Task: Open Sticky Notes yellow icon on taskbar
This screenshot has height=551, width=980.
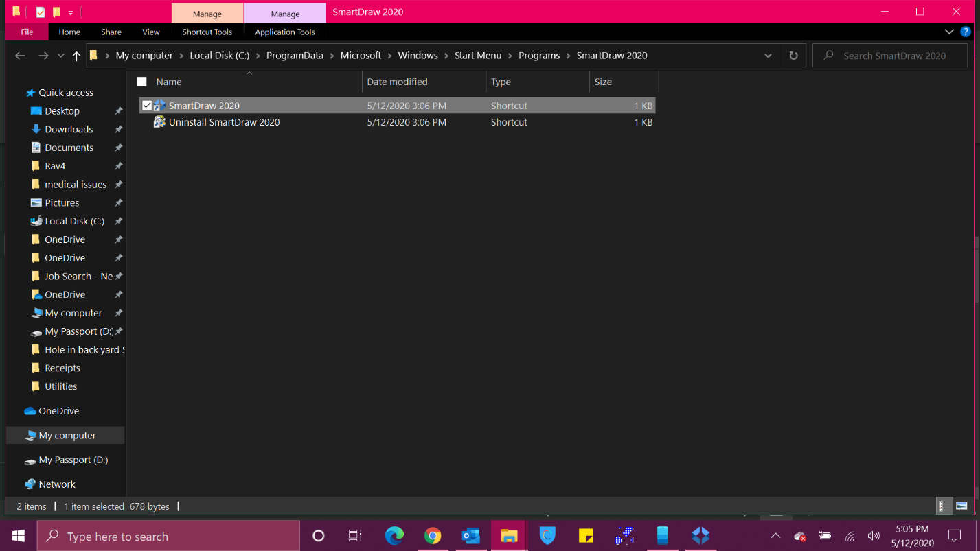Action: (x=586, y=536)
